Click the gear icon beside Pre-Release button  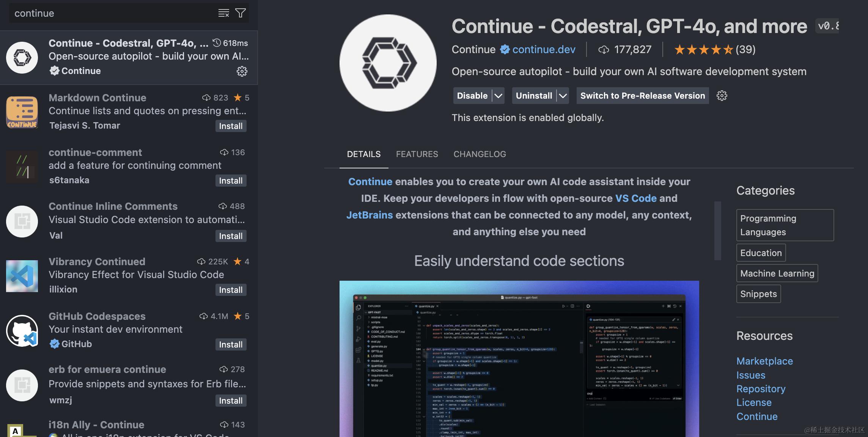pyautogui.click(x=722, y=96)
